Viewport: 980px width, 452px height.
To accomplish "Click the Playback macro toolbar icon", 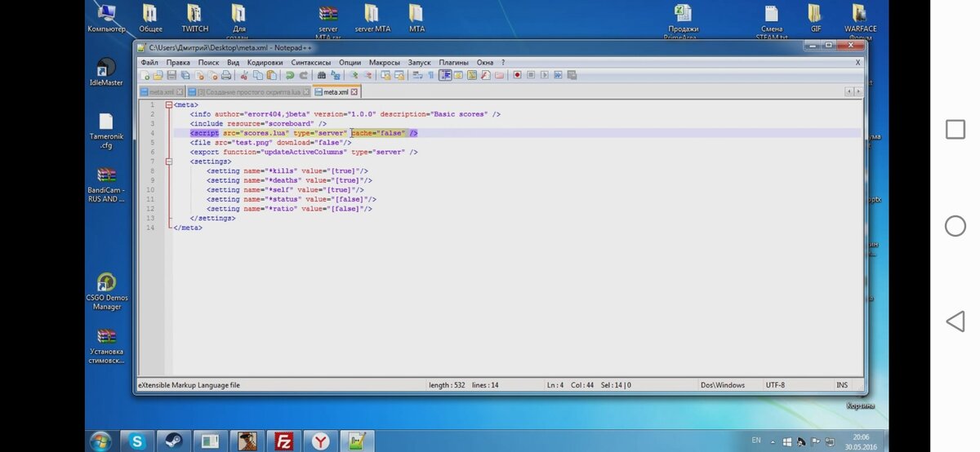I will [x=545, y=75].
